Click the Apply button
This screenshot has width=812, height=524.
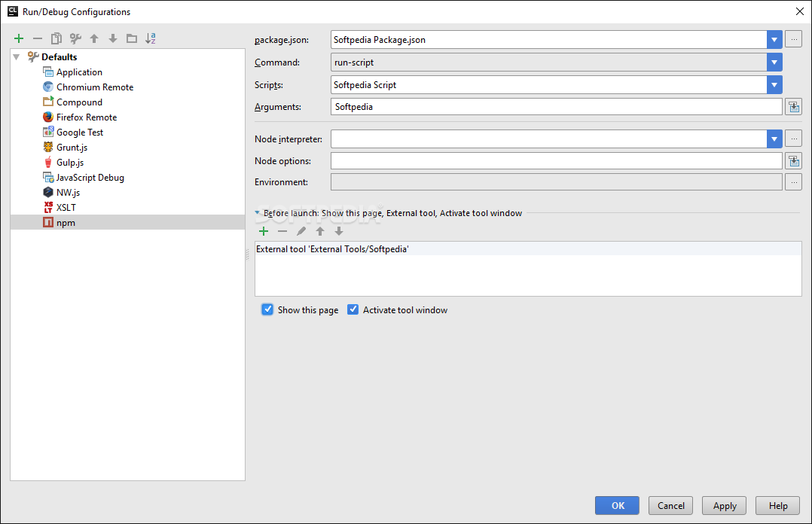[724, 505]
